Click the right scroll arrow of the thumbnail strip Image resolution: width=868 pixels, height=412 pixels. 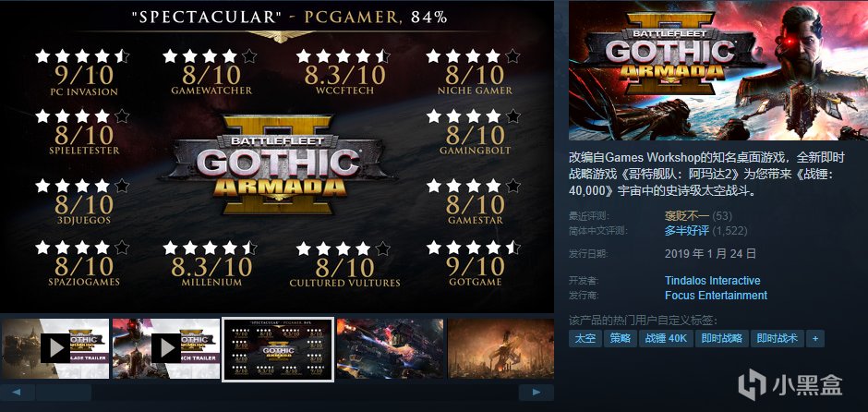point(536,393)
